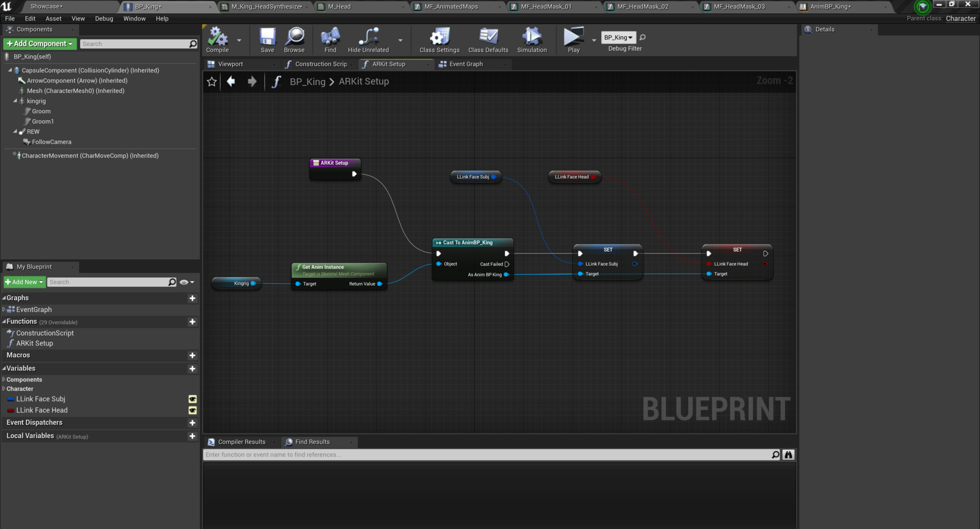Collapse the REW component node
The image size is (980, 529).
(x=15, y=132)
